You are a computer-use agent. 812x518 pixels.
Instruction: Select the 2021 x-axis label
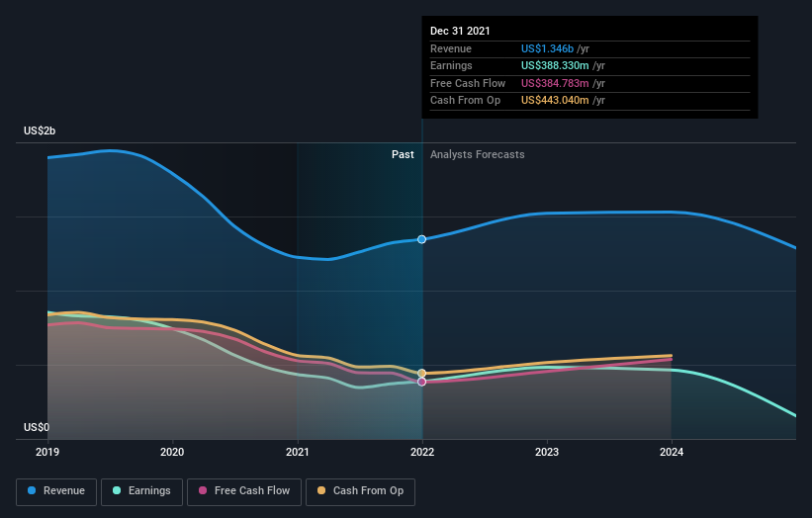coord(298,452)
